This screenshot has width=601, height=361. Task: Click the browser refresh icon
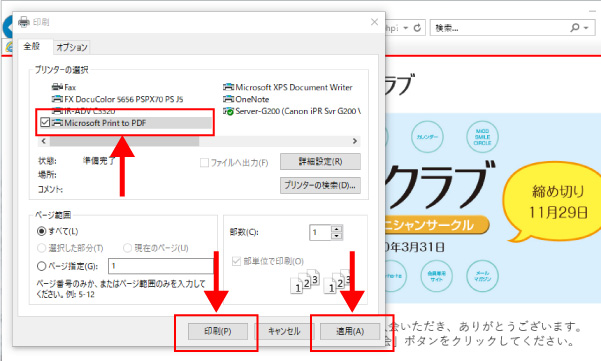point(417,28)
